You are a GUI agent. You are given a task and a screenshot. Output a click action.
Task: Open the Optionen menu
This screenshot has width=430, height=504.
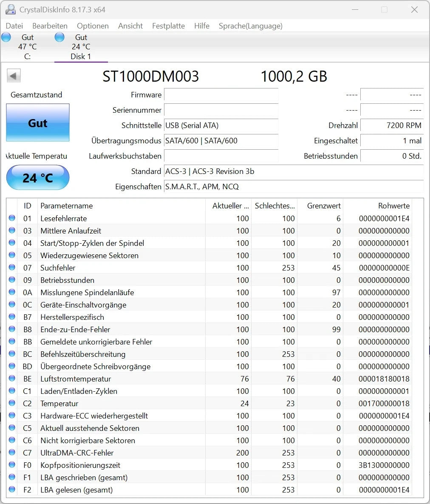(x=93, y=26)
